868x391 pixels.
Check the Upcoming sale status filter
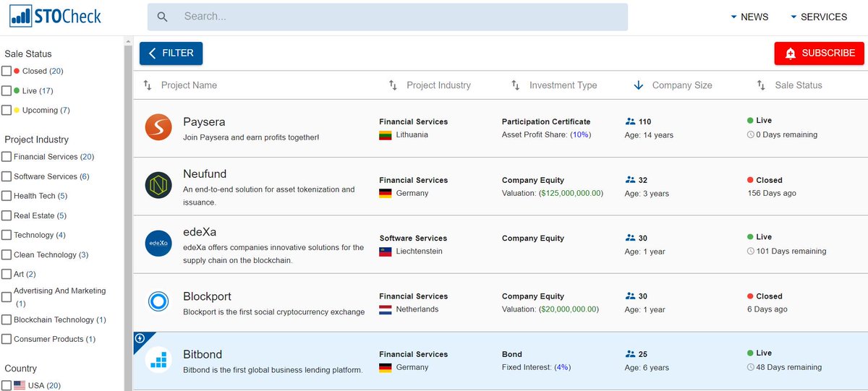(7, 110)
